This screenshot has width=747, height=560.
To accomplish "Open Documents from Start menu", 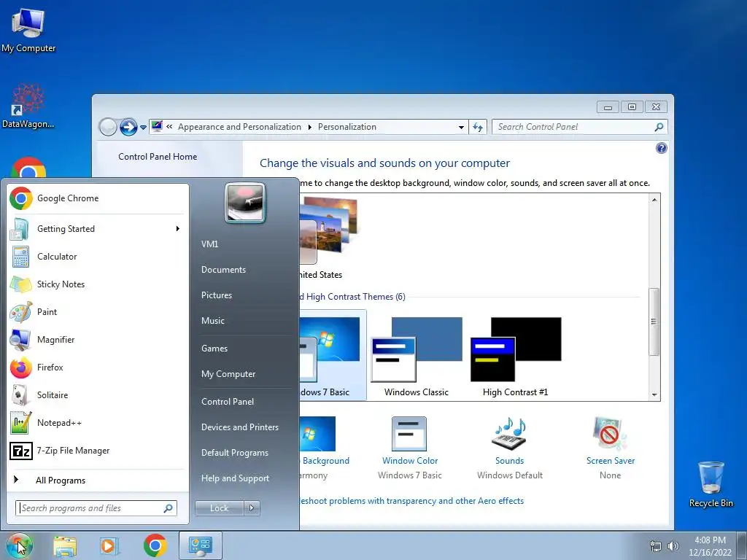I will [223, 270].
